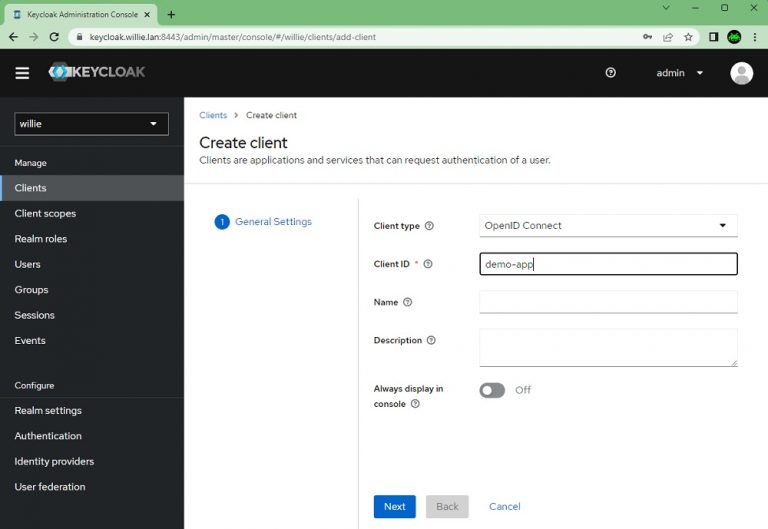Open Client scopes in the sidebar

92,214
